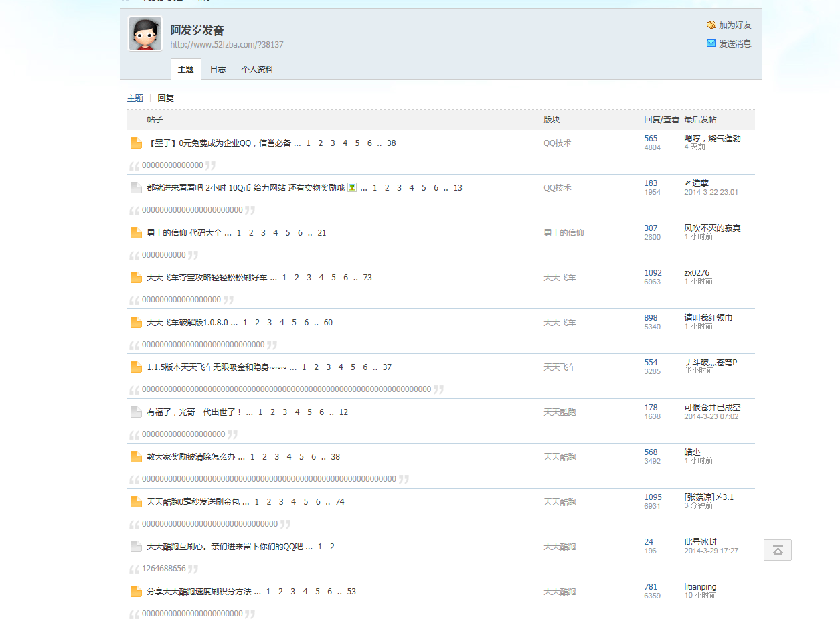This screenshot has width=840, height=619.
Task: Go to page 60 of 破解版1.0.8.0 thread
Action: [x=328, y=322]
